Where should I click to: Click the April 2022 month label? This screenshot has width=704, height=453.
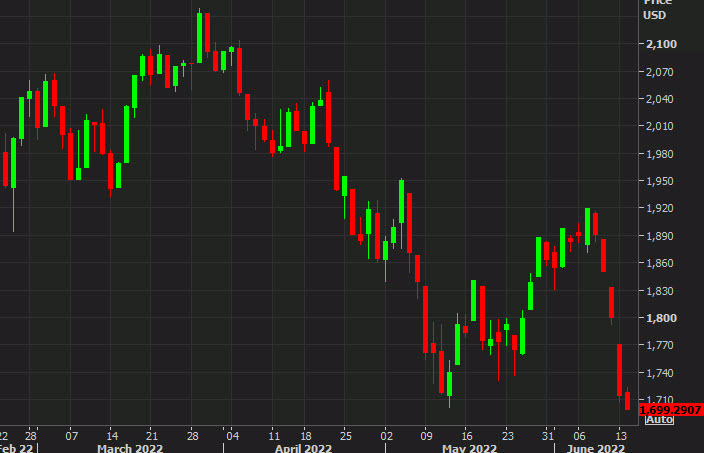(x=304, y=448)
